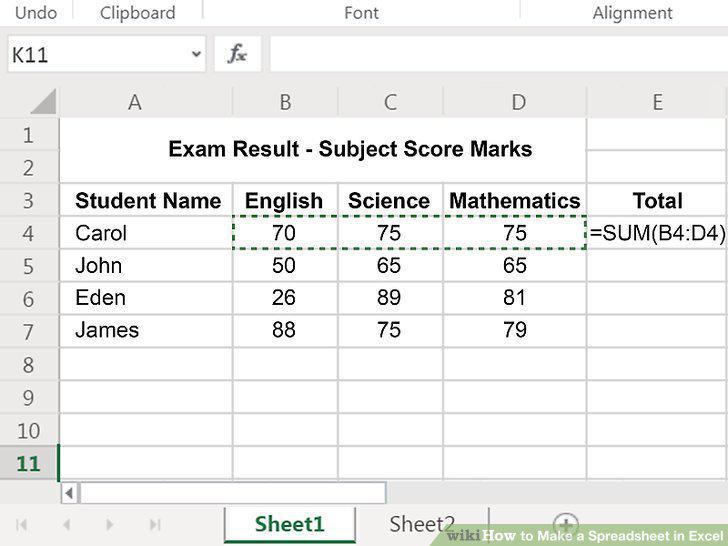
Task: Click Eden's Science score 89
Action: [x=390, y=299]
